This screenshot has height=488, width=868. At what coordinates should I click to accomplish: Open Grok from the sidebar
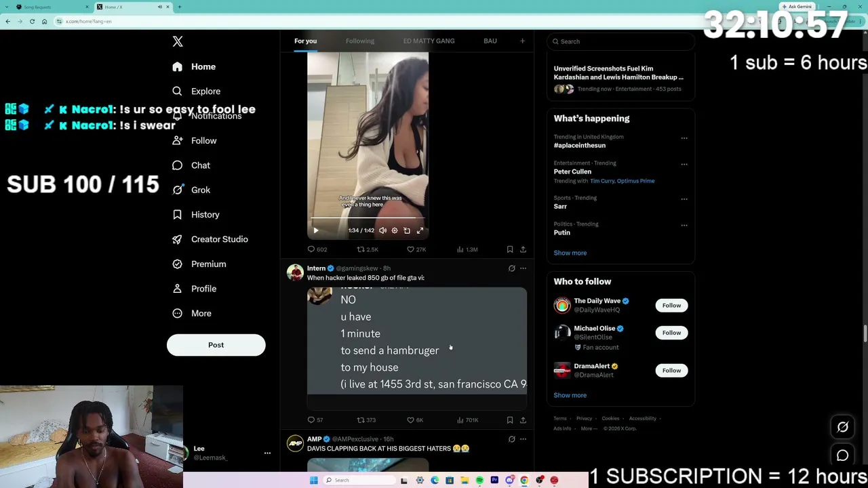[x=192, y=190]
